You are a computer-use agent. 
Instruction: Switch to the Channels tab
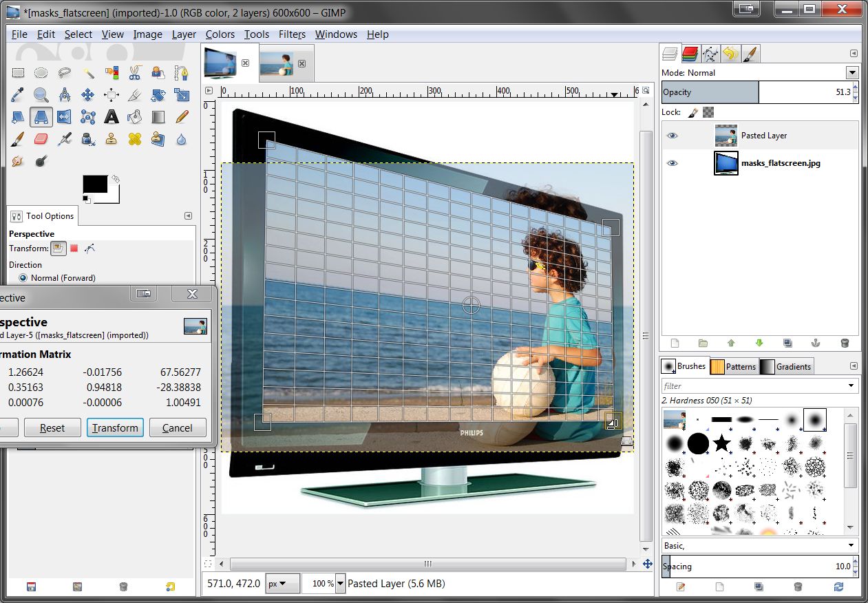click(x=690, y=54)
